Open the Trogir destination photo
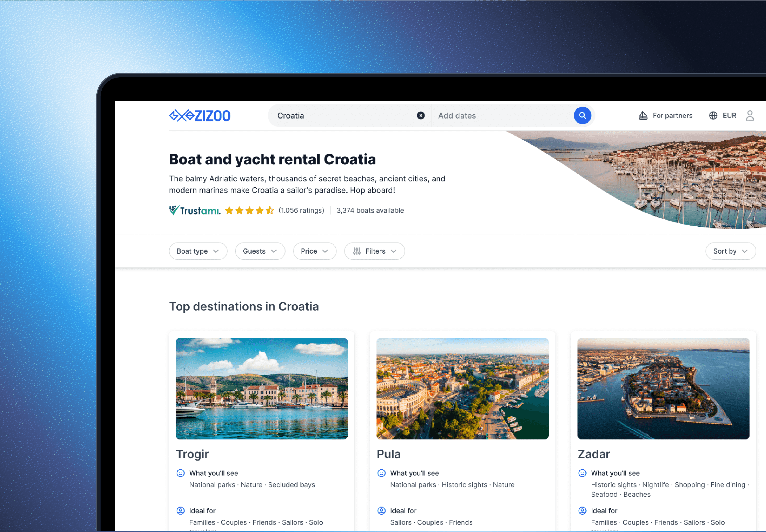766x532 pixels. click(261, 389)
